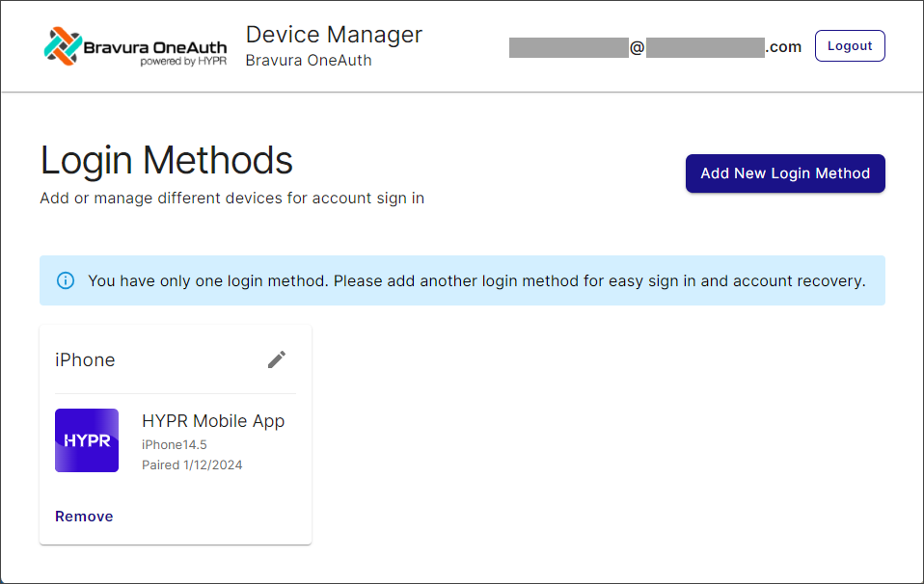Click the blue notification banner message
This screenshot has height=584, width=924.
(462, 280)
